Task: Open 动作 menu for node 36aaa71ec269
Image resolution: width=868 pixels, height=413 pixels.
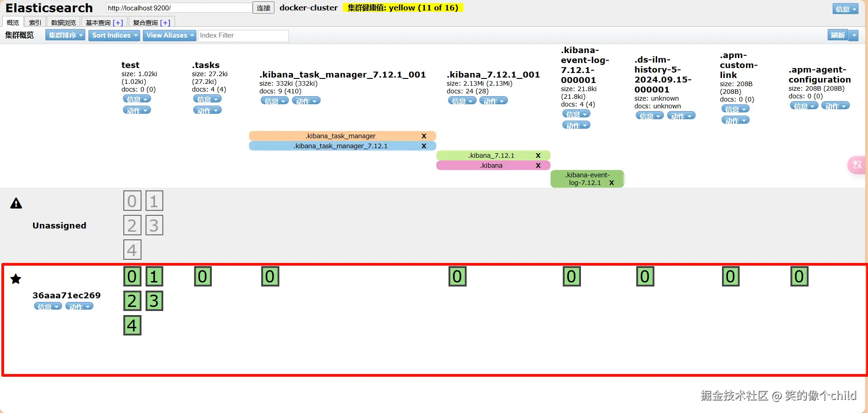Action: (x=79, y=306)
